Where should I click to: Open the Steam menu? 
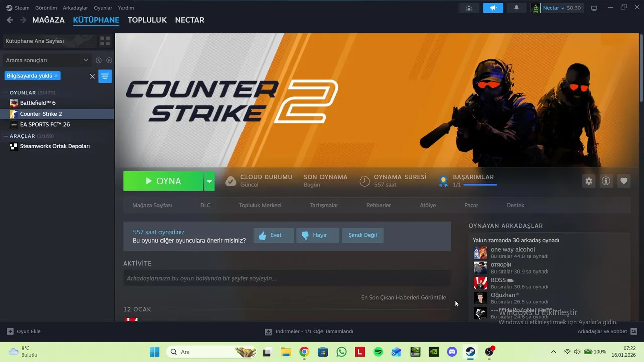[x=22, y=8]
